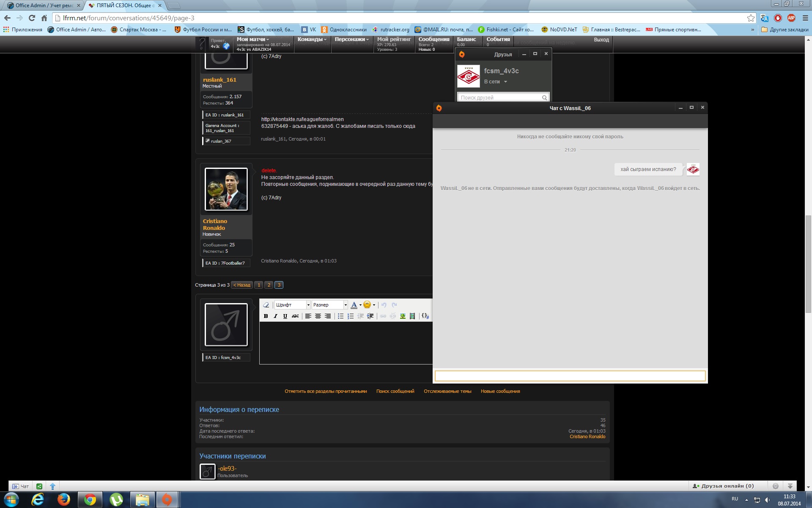Insert media using the film strip icon
This screenshot has width=812, height=508.
tap(412, 316)
